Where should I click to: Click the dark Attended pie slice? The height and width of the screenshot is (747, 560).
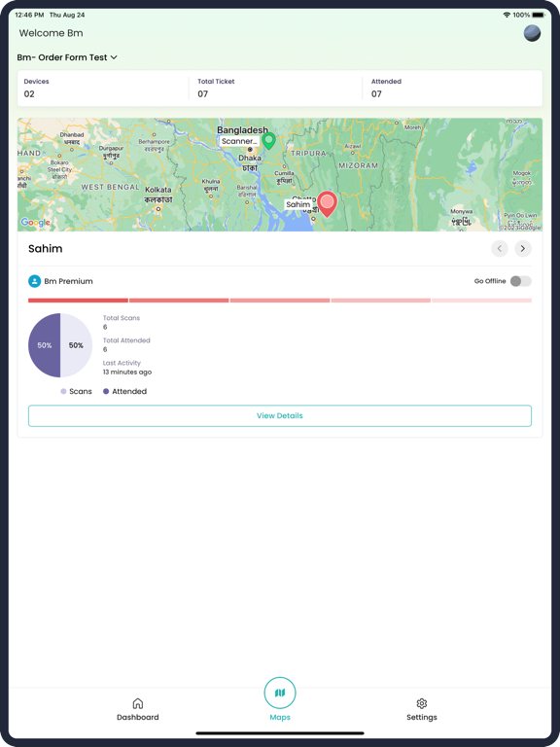pyautogui.click(x=44, y=345)
